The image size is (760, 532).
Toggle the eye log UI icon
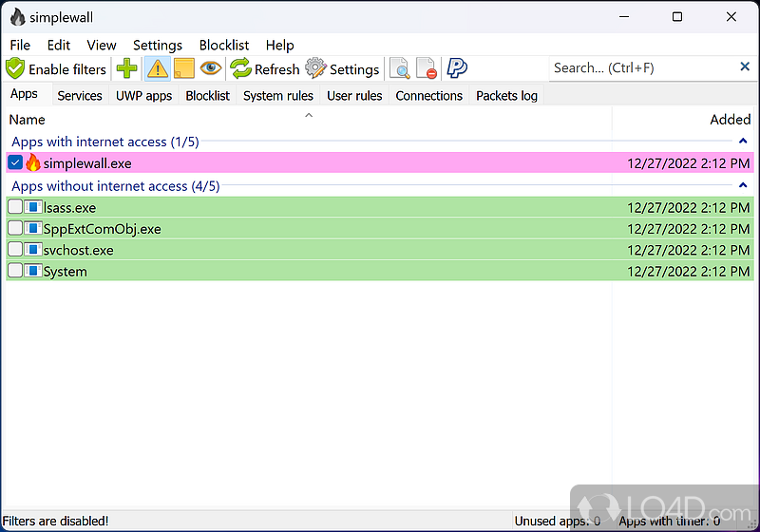pos(210,67)
